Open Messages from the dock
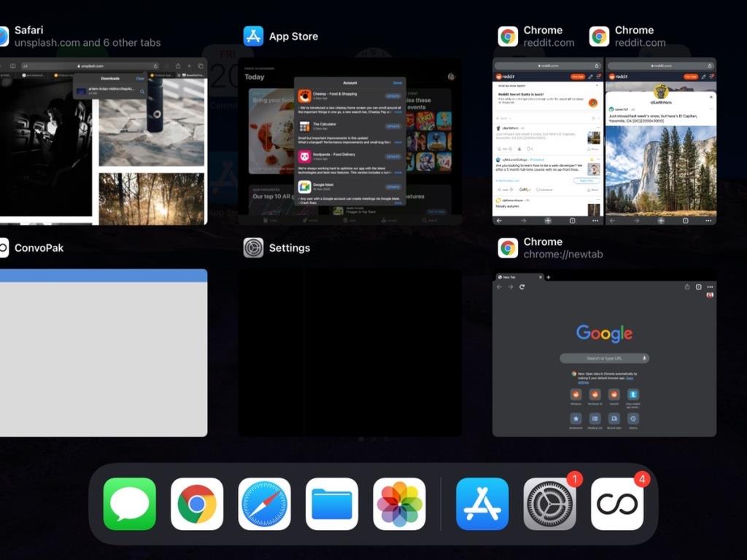 pos(129,504)
